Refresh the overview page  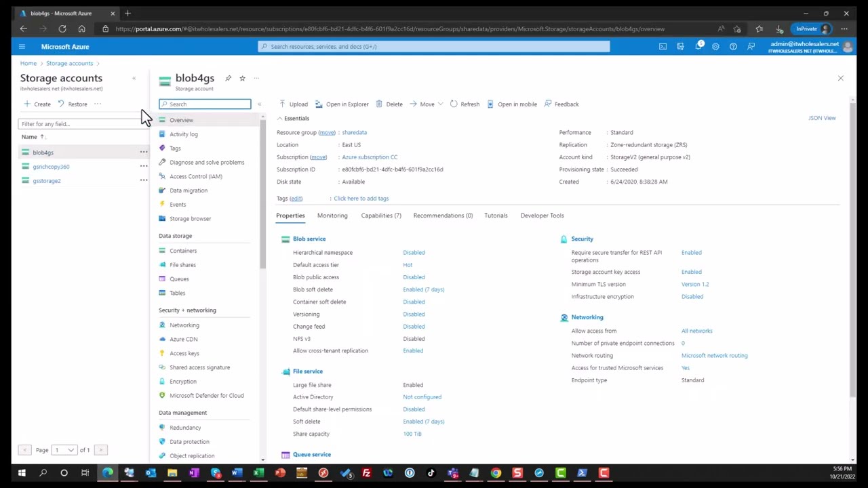click(x=465, y=104)
